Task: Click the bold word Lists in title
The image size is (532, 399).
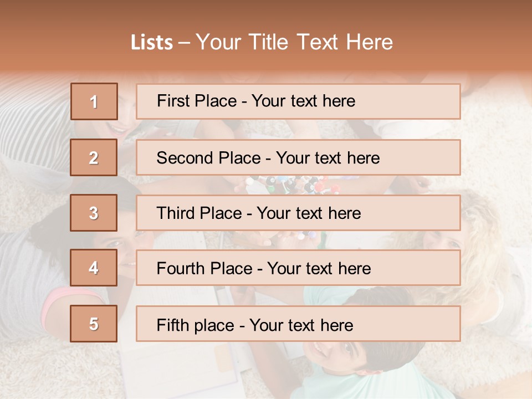Action: (152, 42)
